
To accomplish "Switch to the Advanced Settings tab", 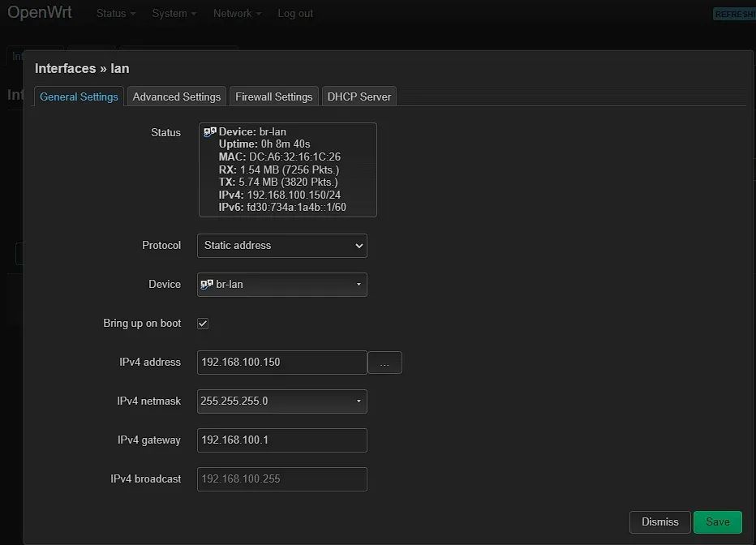I will click(x=176, y=97).
